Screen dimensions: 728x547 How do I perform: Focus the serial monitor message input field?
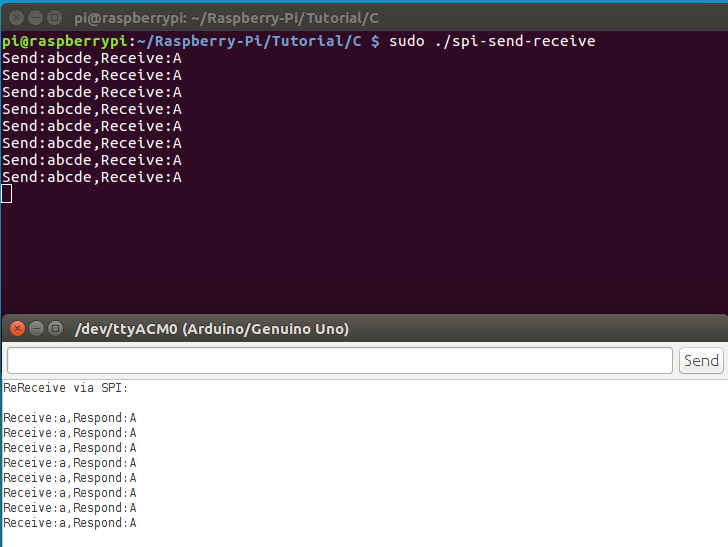coord(339,360)
